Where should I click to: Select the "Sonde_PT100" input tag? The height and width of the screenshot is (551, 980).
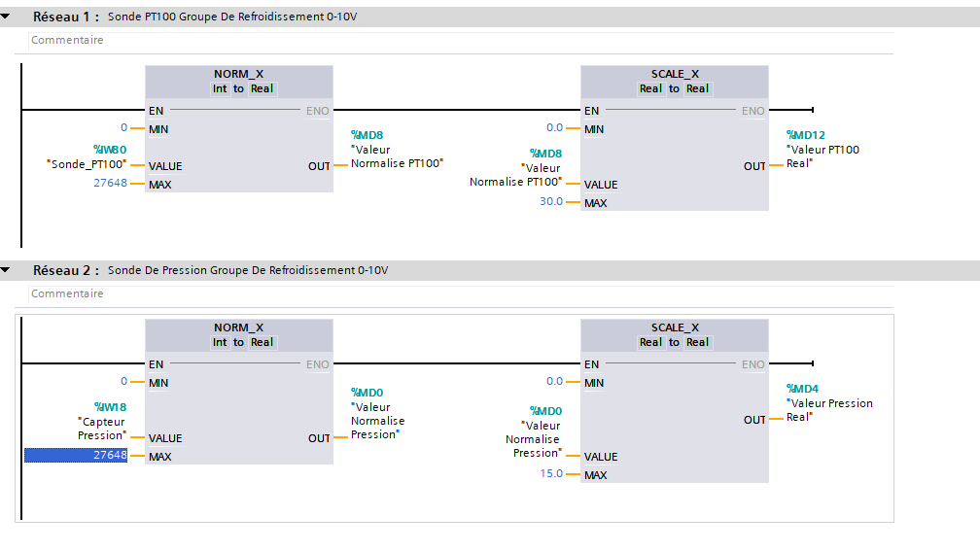(87, 164)
